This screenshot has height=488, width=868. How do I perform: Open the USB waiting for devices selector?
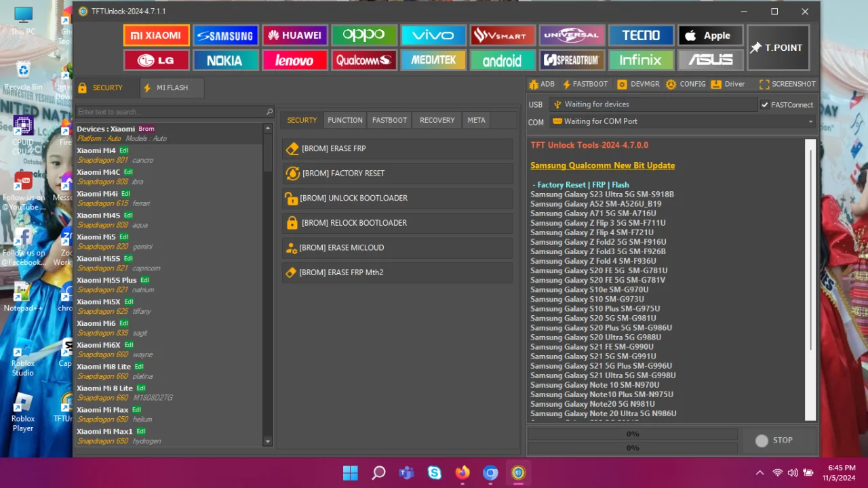click(x=653, y=104)
